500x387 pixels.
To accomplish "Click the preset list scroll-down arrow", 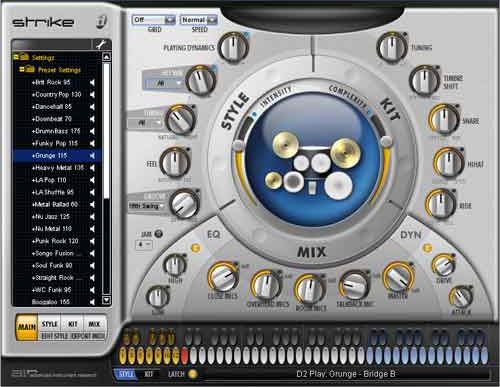I will [x=106, y=300].
